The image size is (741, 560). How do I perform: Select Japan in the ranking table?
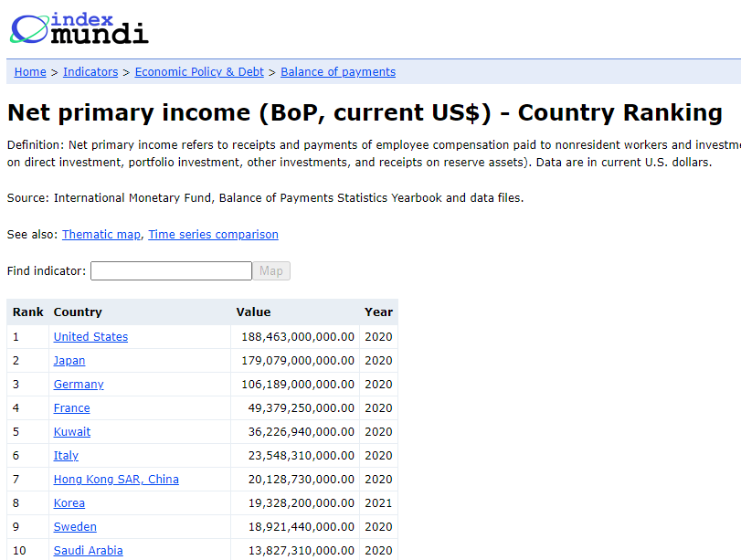point(69,361)
